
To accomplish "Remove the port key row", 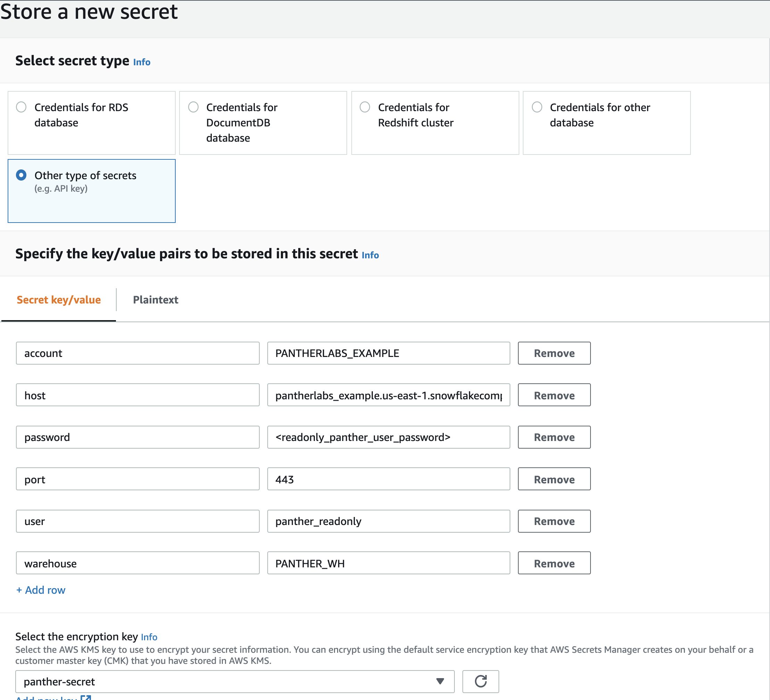I will click(x=554, y=479).
